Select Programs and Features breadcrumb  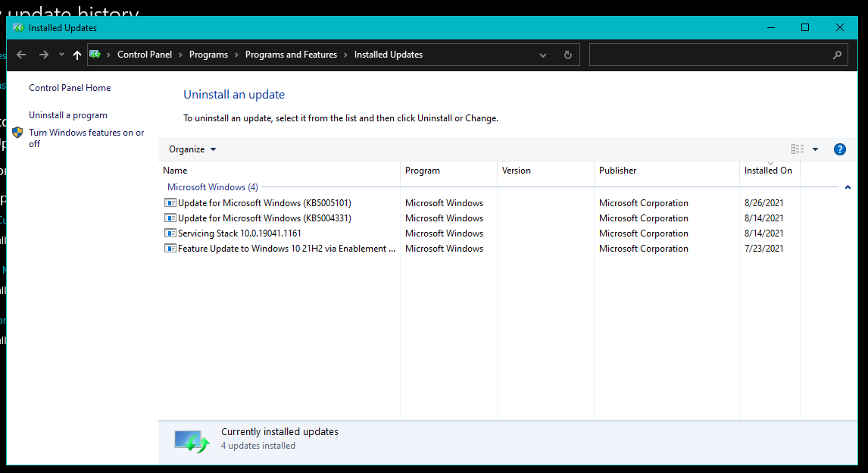click(291, 55)
